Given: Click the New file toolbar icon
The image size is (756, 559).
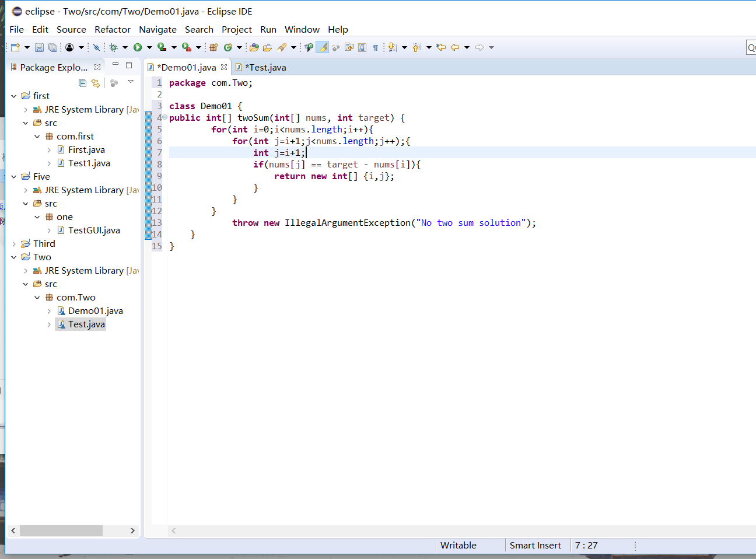Looking at the screenshot, I should point(16,47).
